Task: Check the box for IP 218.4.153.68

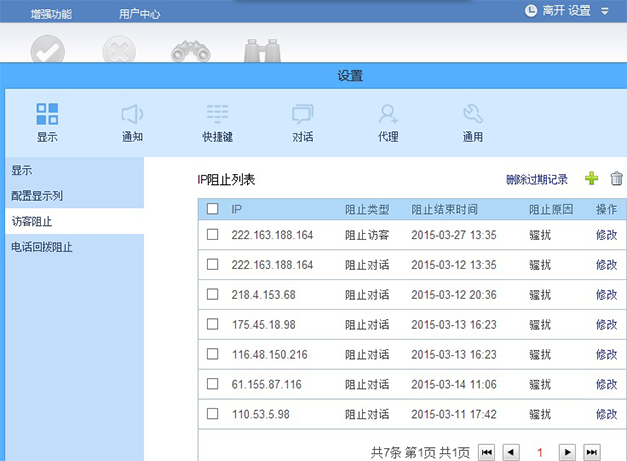Action: point(212,295)
